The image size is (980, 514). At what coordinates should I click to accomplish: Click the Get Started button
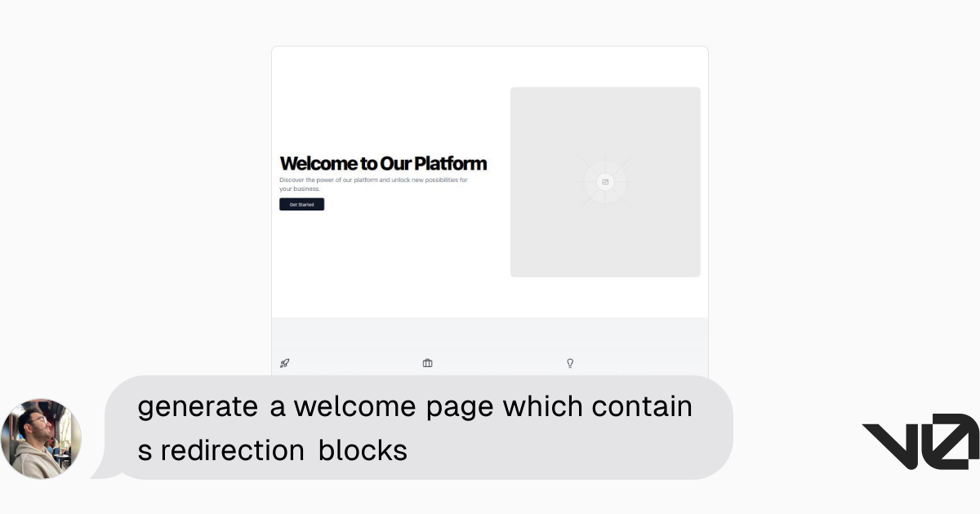point(301,205)
